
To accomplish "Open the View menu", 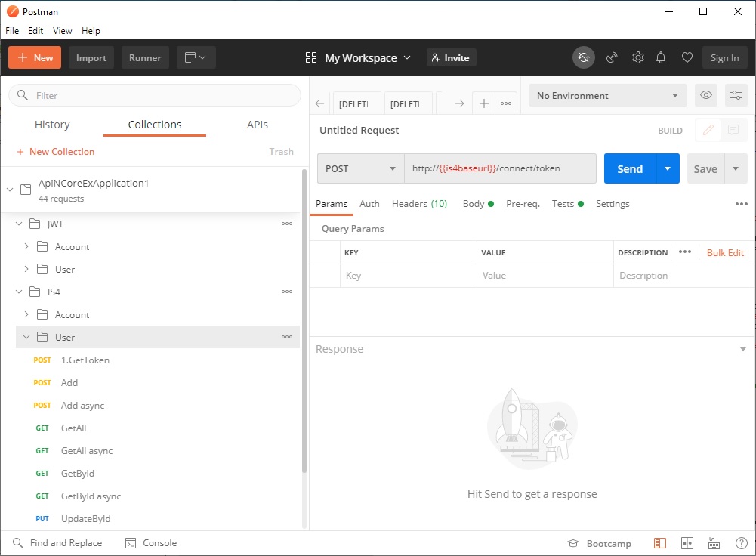I will (62, 31).
